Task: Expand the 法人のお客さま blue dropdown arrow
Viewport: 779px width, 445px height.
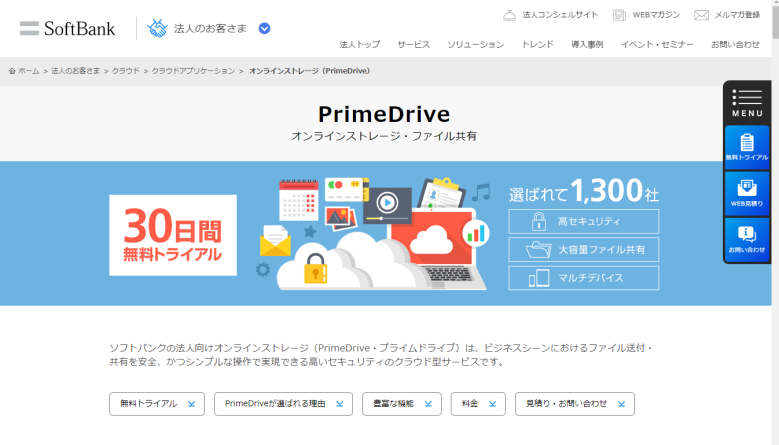Action: (x=264, y=29)
